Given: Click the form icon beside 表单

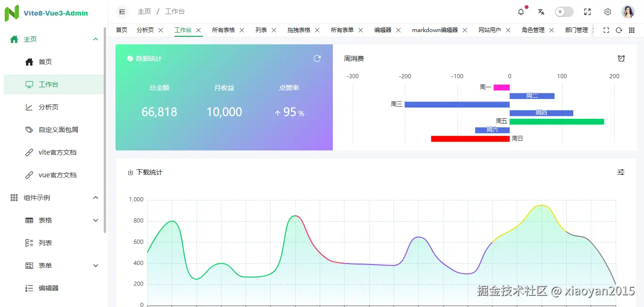Looking at the screenshot, I should tap(29, 266).
